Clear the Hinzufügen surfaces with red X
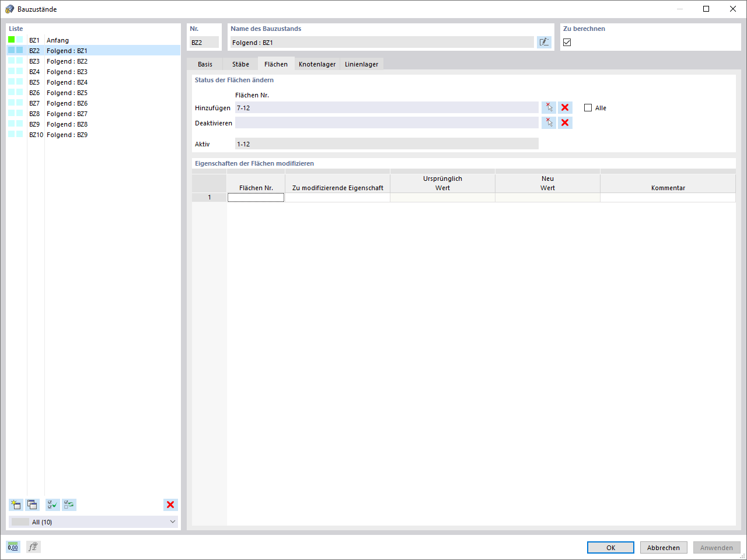Viewport: 747px width, 560px height. coord(565,107)
